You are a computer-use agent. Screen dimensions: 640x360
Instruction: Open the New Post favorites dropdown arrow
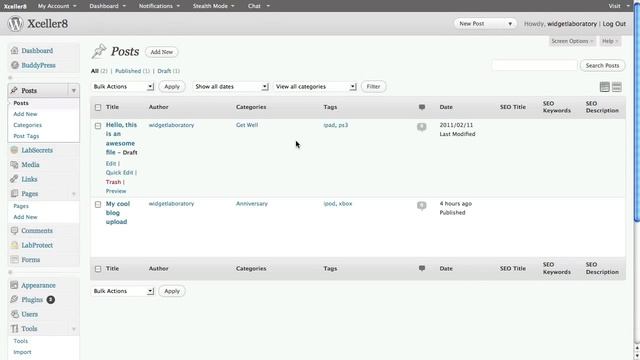click(510, 24)
